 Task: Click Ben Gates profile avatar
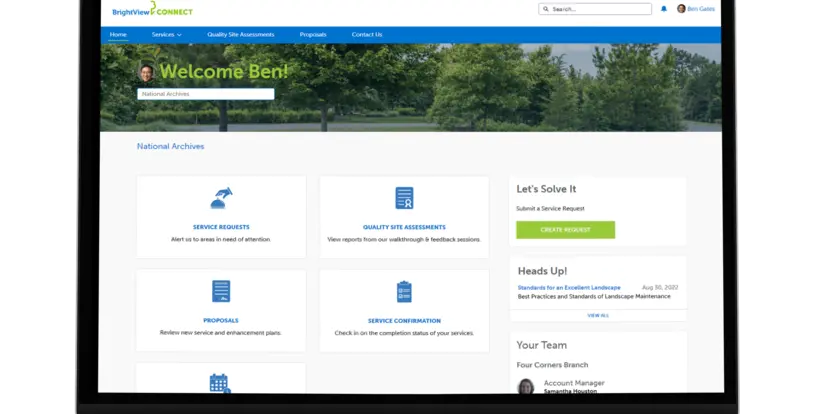[681, 9]
